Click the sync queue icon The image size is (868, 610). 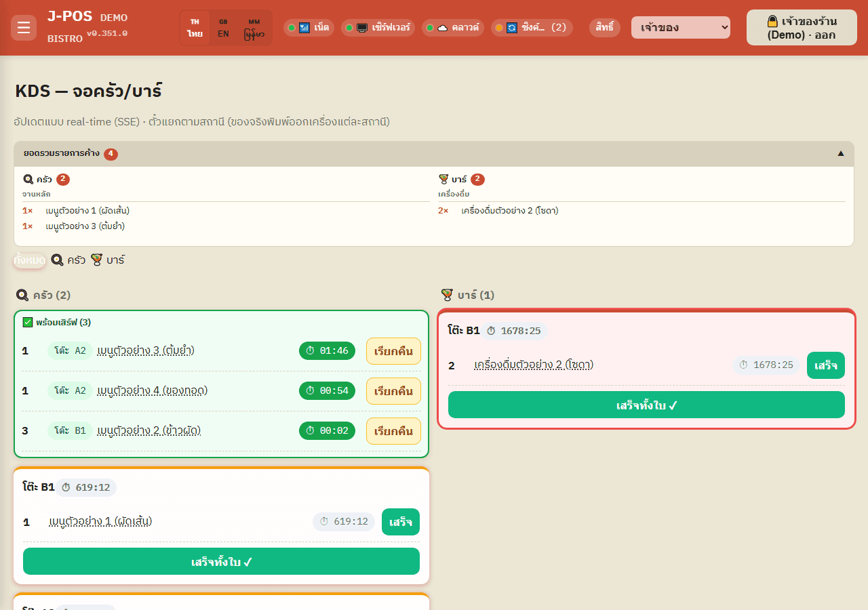512,28
